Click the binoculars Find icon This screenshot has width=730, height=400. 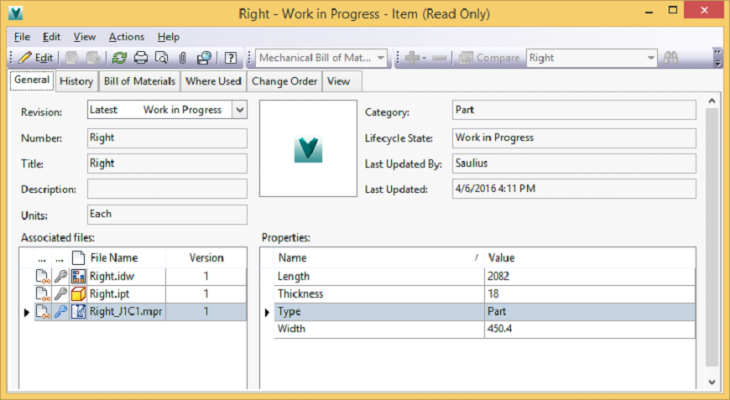[x=671, y=58]
